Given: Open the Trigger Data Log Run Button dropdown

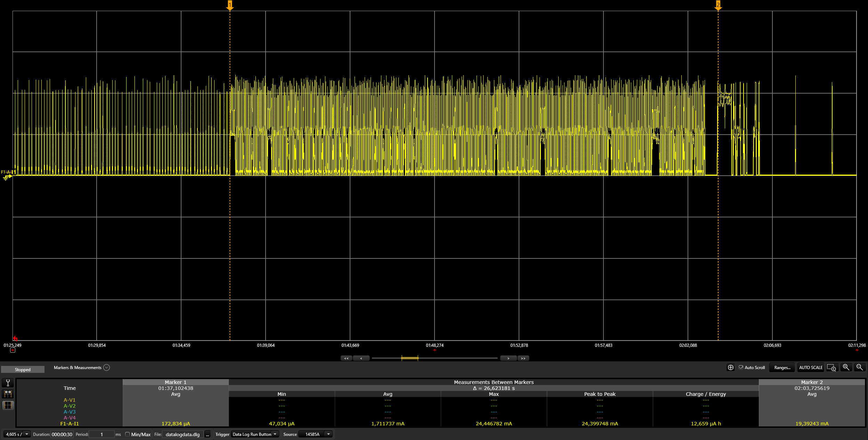Looking at the screenshot, I should point(255,434).
